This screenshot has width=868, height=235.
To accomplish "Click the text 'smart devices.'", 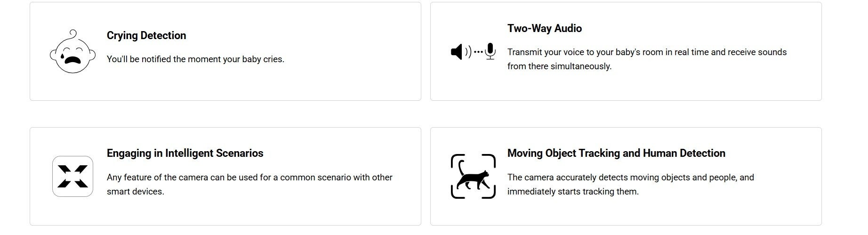I will pyautogui.click(x=136, y=191).
